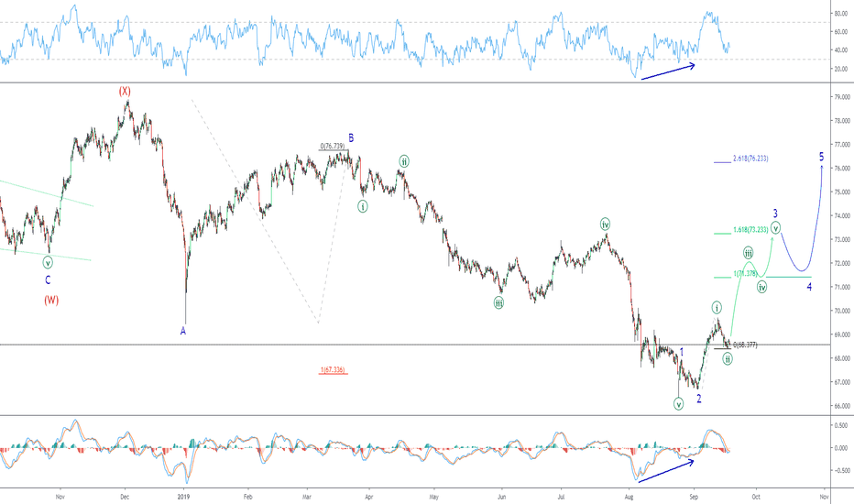Select the circled v label beside wave 2
The height and width of the screenshot is (504, 854).
pos(678,404)
